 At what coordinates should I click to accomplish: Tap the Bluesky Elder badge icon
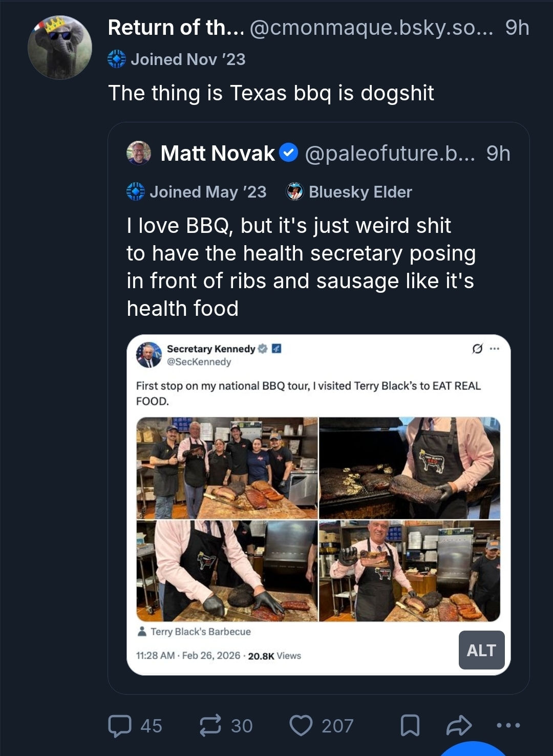[294, 192]
